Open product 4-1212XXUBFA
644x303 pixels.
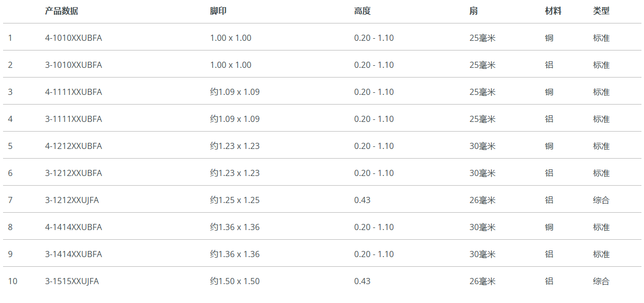(x=74, y=146)
